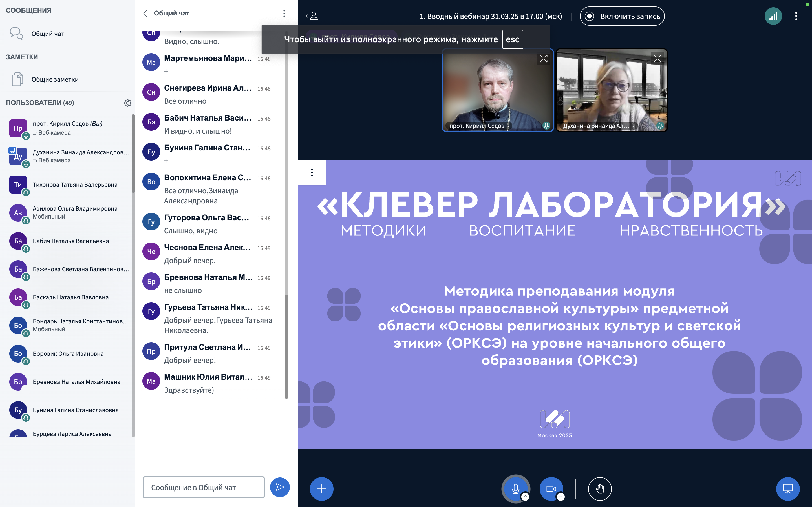The image size is (812, 507).
Task: Open Общий чат in messages list
Action: (x=48, y=34)
